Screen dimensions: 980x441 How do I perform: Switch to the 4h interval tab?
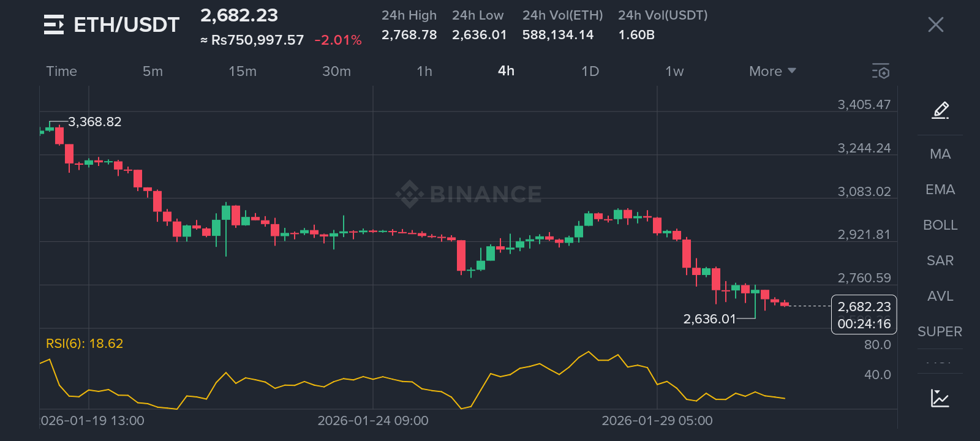[x=506, y=71]
